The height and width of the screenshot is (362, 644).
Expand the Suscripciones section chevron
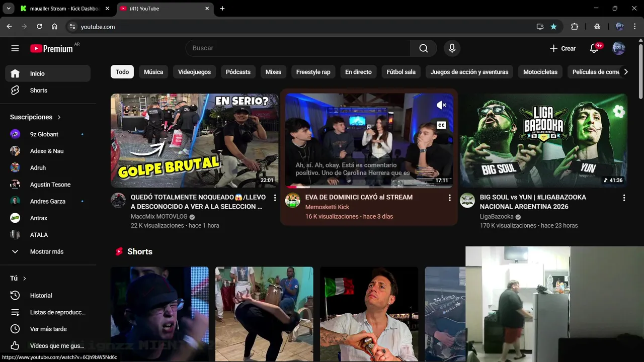tap(59, 117)
